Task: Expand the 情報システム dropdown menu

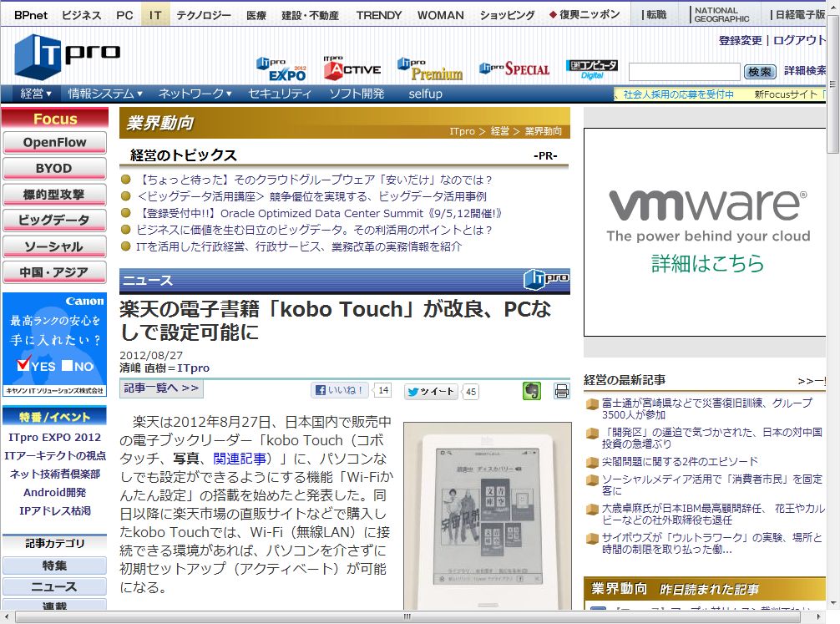Action: point(105,94)
